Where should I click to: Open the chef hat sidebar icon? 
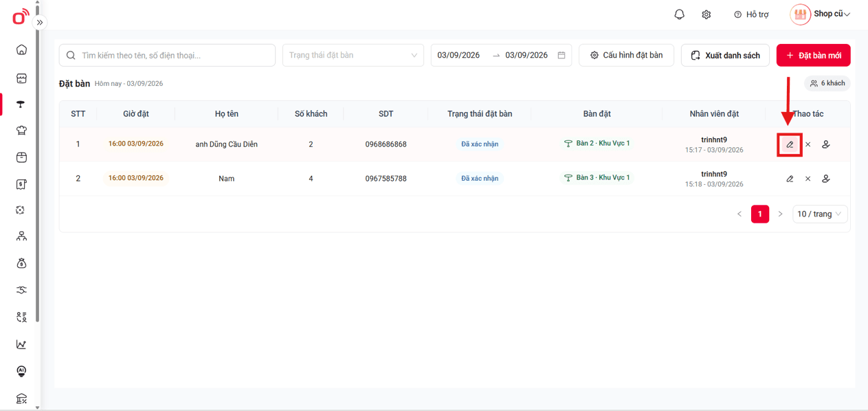pyautogui.click(x=21, y=131)
